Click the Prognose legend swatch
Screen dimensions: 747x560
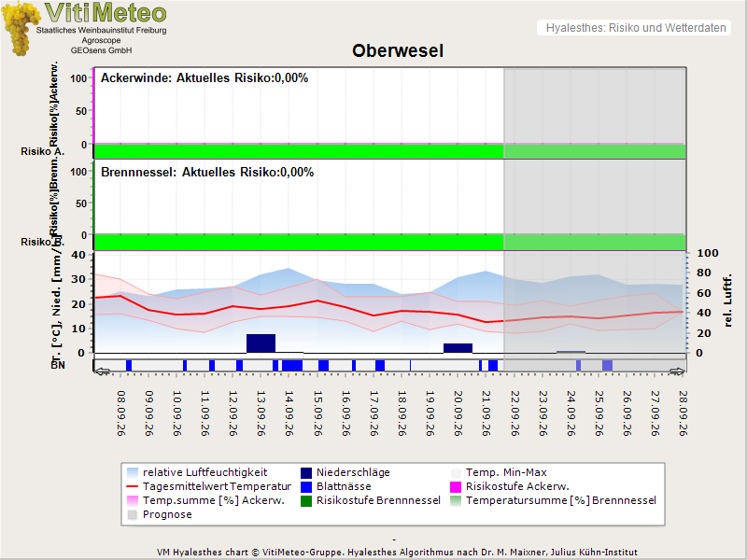click(x=133, y=515)
